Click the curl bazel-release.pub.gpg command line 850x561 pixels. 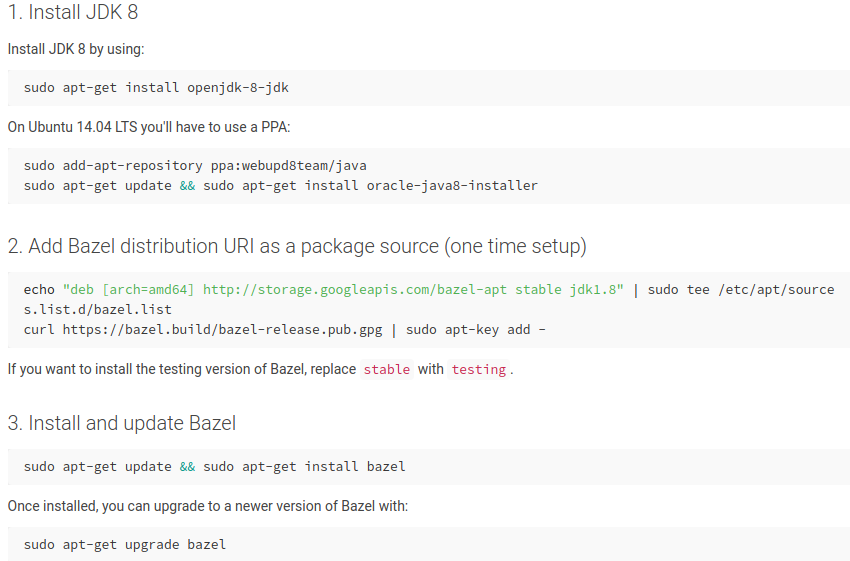pyautogui.click(x=285, y=330)
